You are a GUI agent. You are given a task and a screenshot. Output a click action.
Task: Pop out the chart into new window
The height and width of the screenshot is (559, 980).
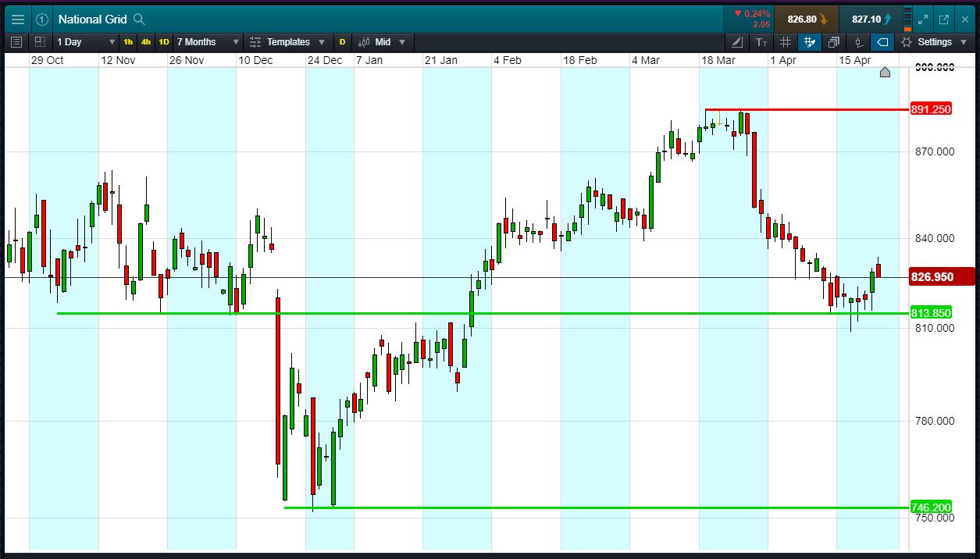[943, 20]
